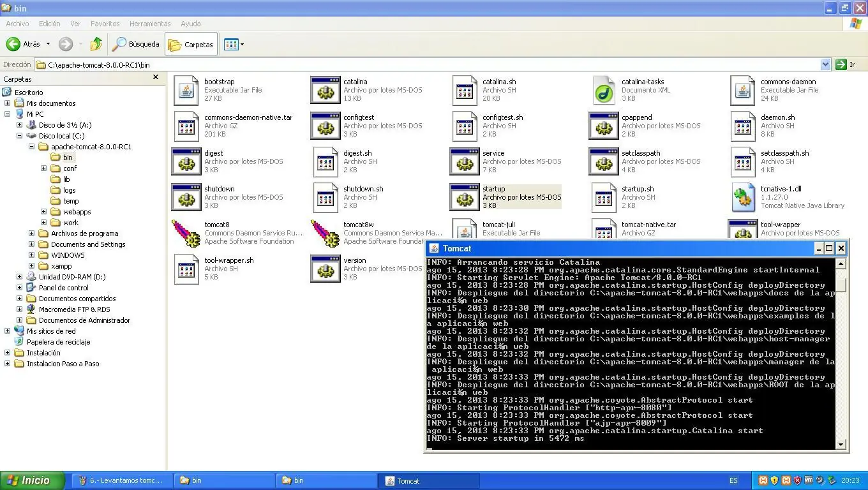
Task: Switch to the Tomcat taskbar button
Action: 429,480
